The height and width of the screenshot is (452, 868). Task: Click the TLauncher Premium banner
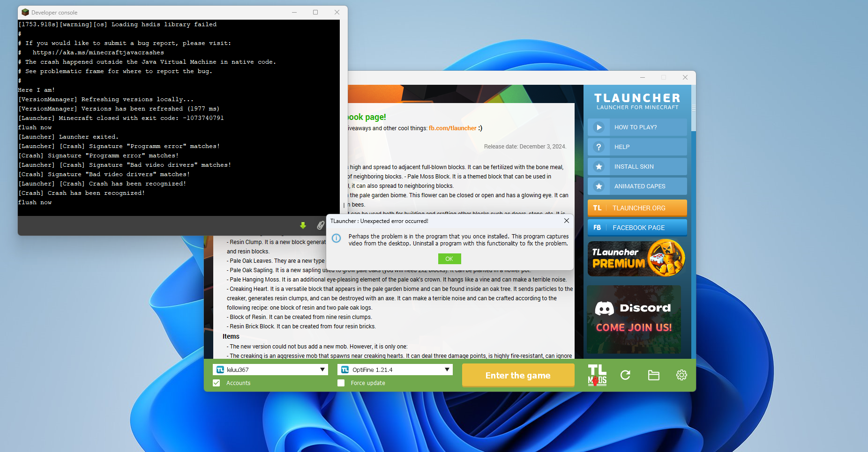(x=637, y=259)
